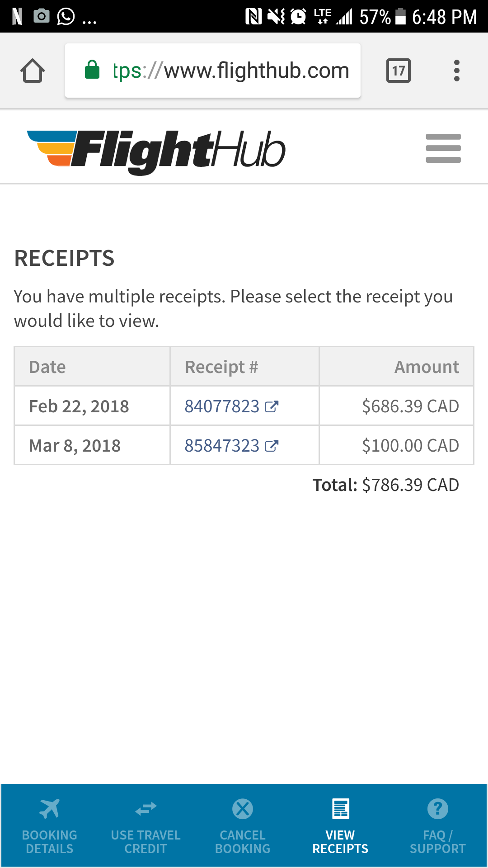The width and height of the screenshot is (488, 868).
Task: Open receipt number 84077823
Action: tap(222, 406)
